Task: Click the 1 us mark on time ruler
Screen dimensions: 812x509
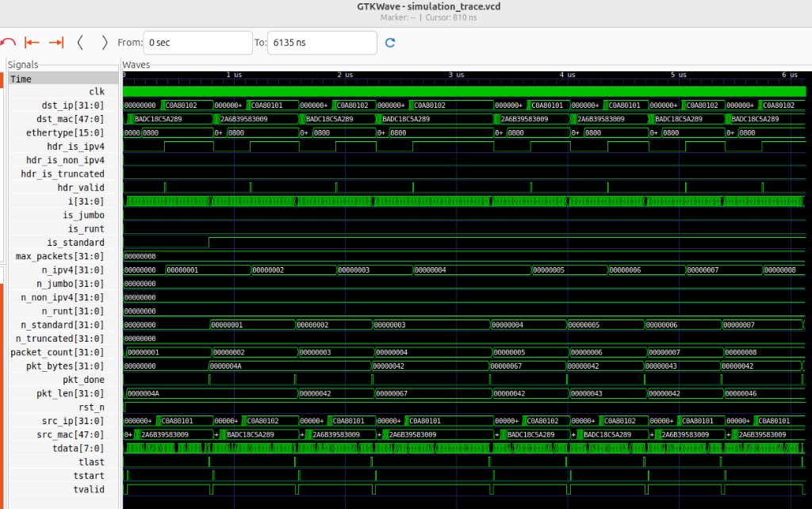Action: [x=234, y=75]
